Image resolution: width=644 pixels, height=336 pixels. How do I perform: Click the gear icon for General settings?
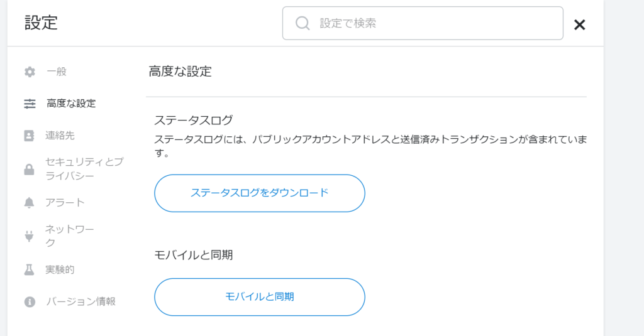click(30, 72)
